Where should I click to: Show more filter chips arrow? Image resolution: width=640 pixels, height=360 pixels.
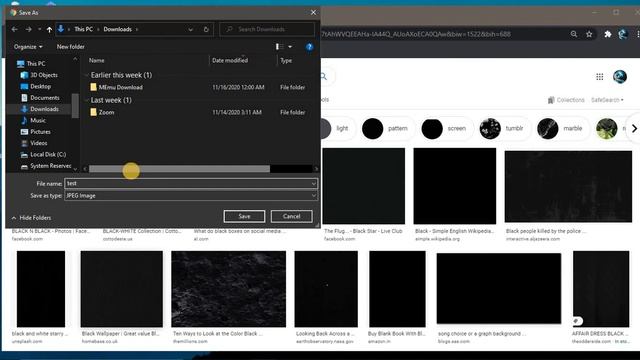pos(634,129)
